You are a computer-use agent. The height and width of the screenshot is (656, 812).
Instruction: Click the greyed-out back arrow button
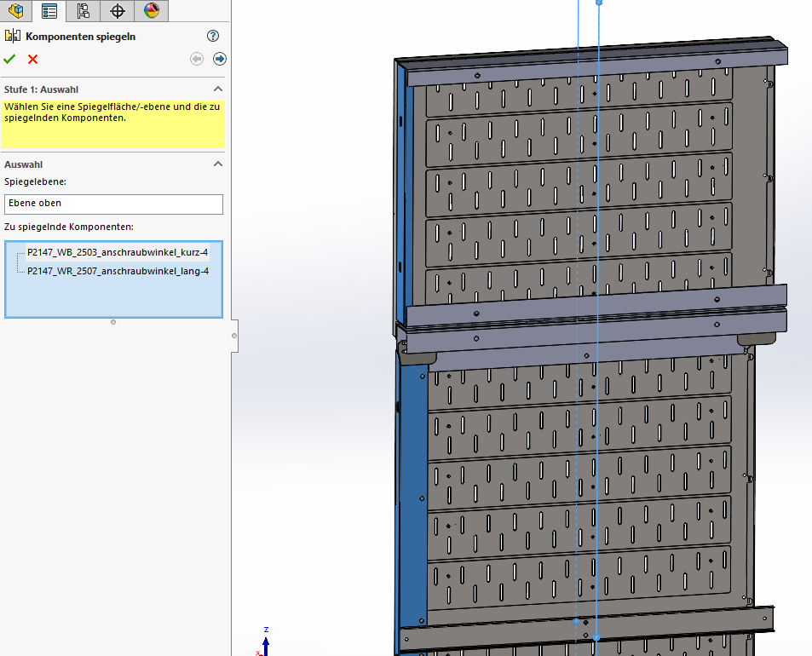point(197,59)
